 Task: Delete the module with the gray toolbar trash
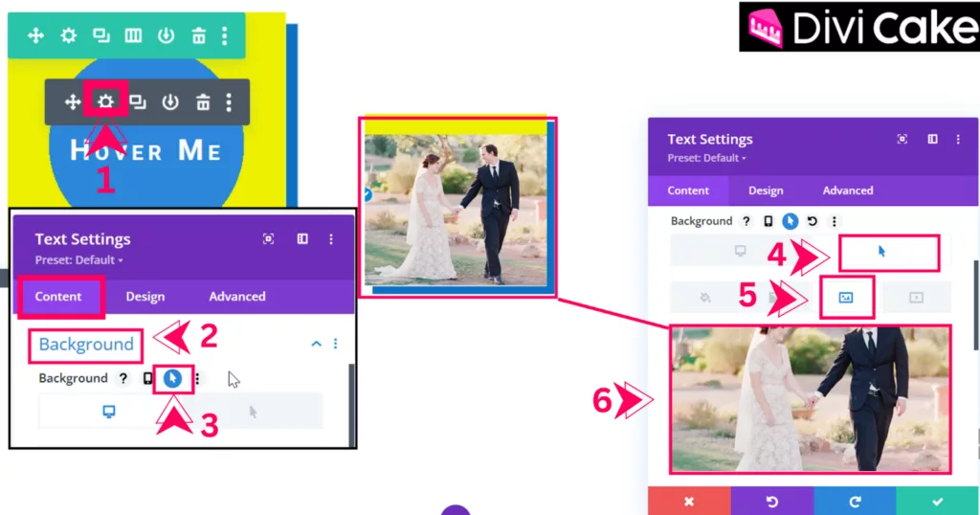point(203,101)
